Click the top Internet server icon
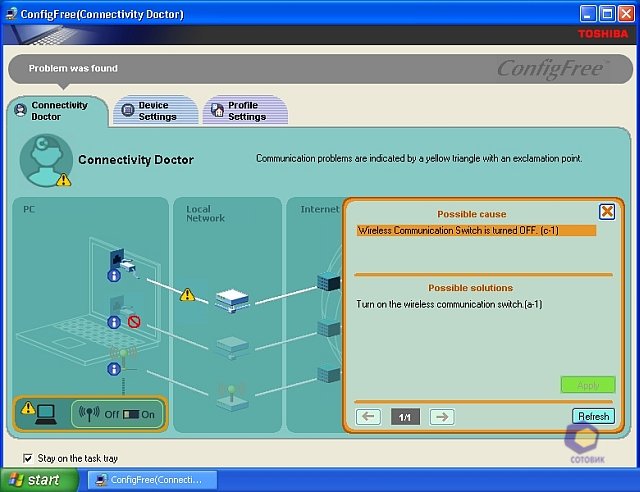The image size is (640, 492). [327, 282]
